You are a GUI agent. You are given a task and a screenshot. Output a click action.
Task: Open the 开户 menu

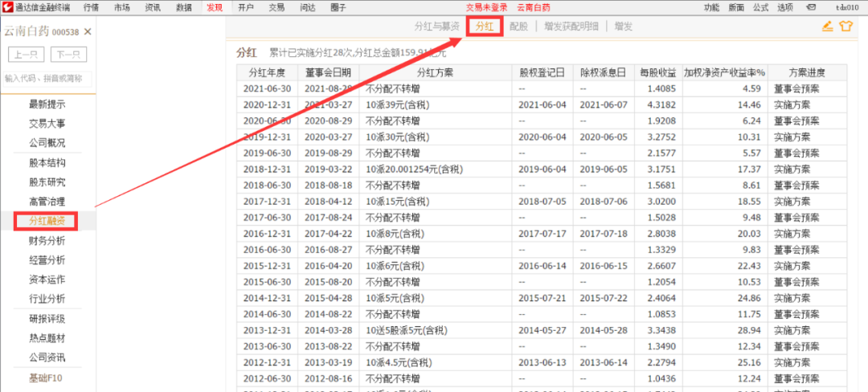click(246, 7)
